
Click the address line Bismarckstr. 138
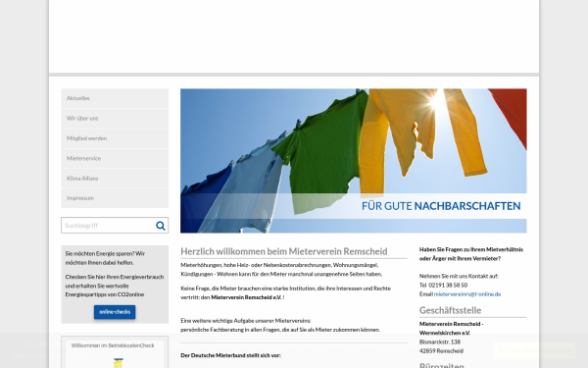click(439, 342)
